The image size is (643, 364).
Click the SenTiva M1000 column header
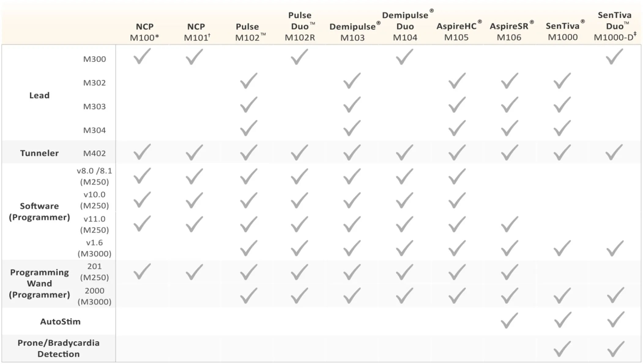(563, 31)
